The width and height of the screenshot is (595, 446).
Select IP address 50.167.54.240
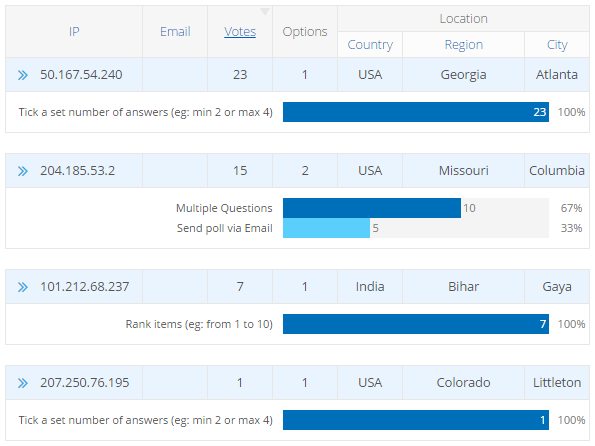point(81,75)
